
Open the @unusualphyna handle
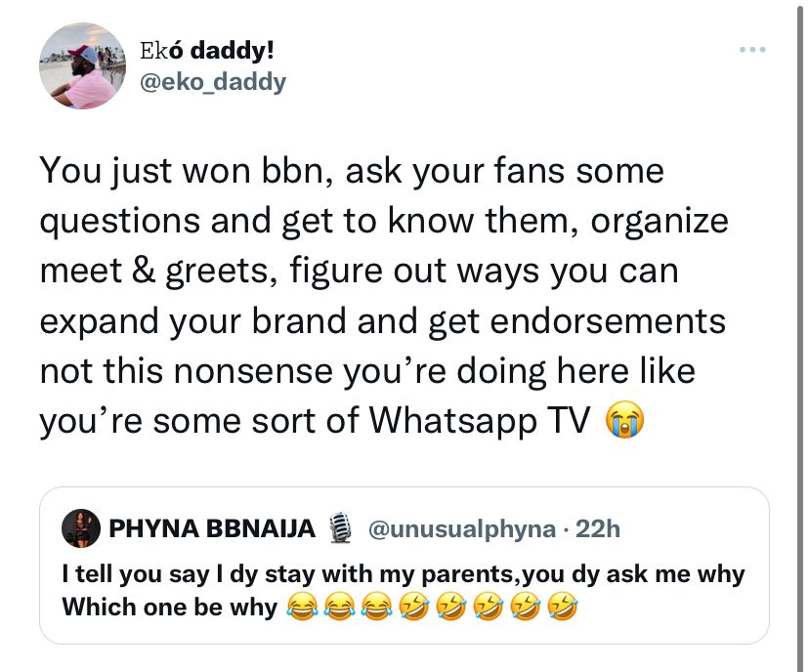tap(462, 529)
